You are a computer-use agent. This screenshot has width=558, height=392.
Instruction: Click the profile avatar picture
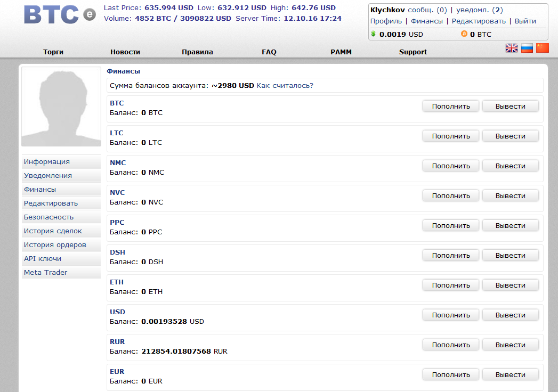point(61,107)
